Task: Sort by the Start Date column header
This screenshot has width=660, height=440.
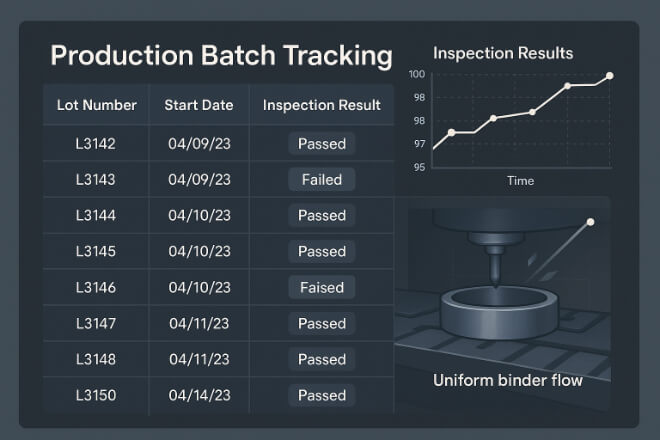Action: (200, 105)
